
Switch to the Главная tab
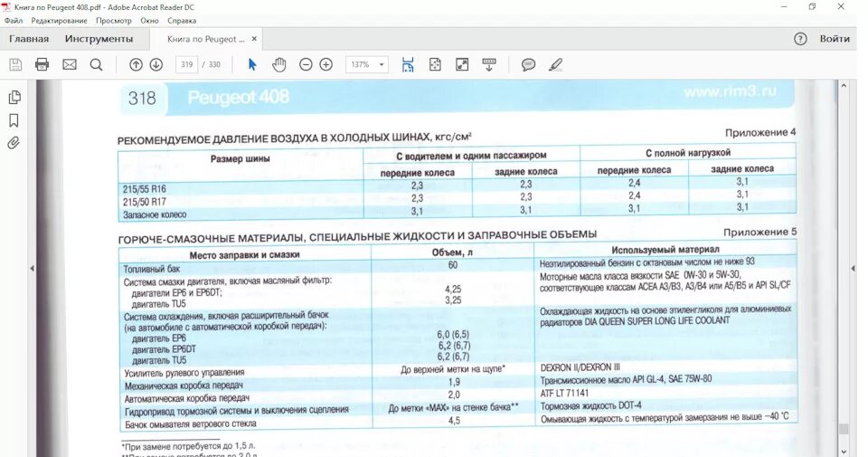click(x=29, y=39)
